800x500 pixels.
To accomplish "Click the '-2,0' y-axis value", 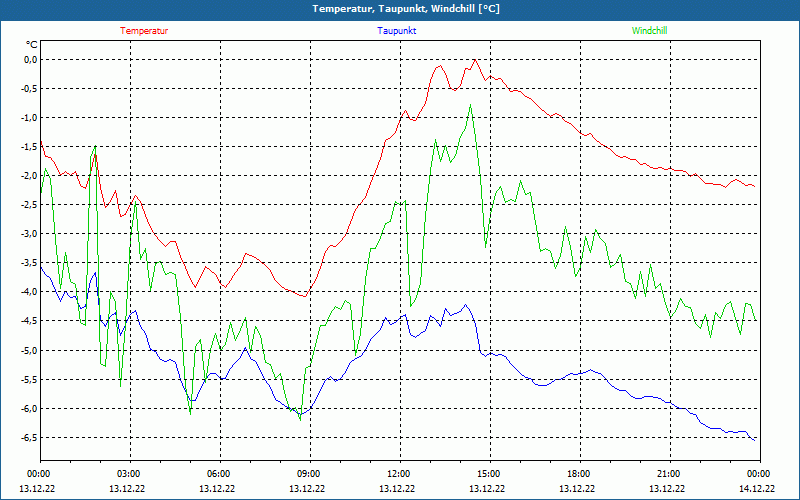I will point(30,176).
